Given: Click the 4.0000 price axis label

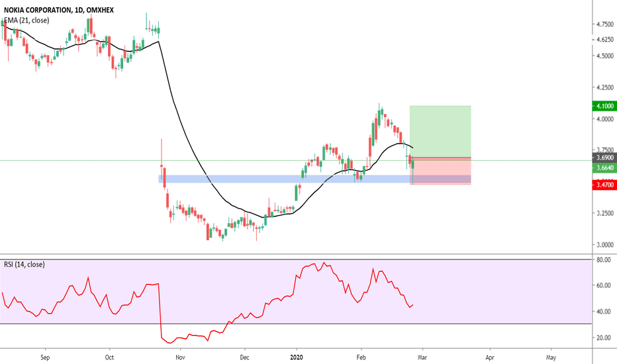Looking at the screenshot, I should 605,119.
